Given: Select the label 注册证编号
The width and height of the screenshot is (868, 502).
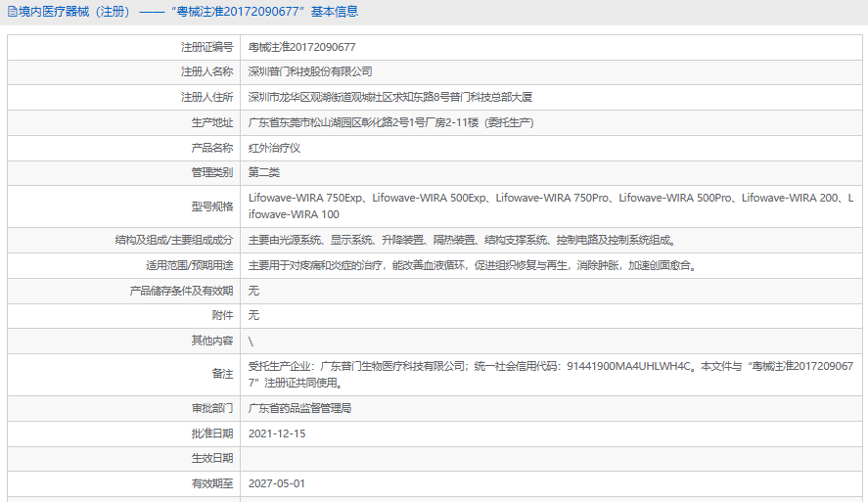Looking at the screenshot, I should point(207,47).
